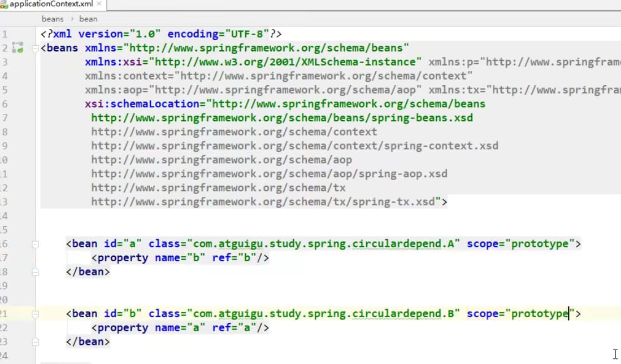Click the spring-tx.xsd URL
Screen dimensions: 621x364
tap(263, 202)
